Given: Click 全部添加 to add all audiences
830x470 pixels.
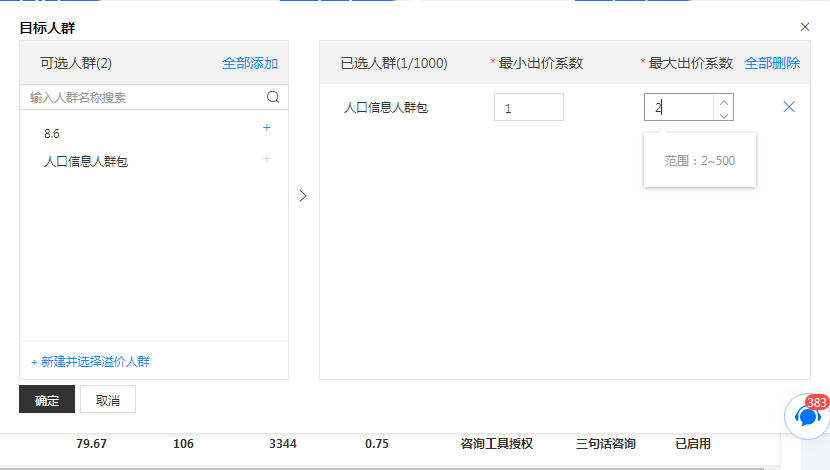Looking at the screenshot, I should click(250, 63).
